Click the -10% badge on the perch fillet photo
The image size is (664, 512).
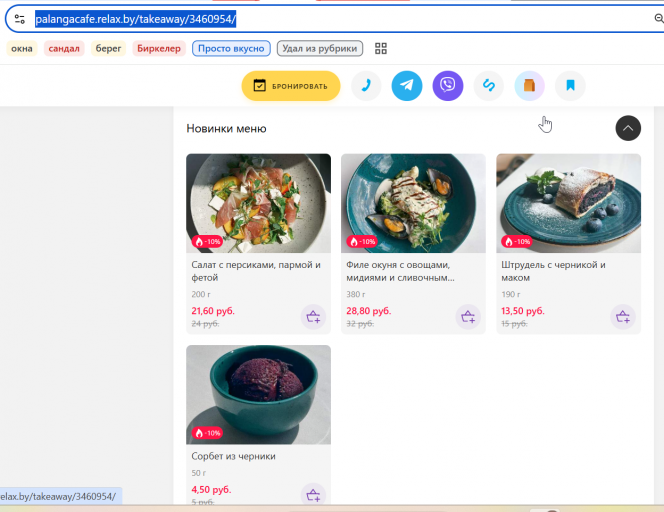[362, 241]
